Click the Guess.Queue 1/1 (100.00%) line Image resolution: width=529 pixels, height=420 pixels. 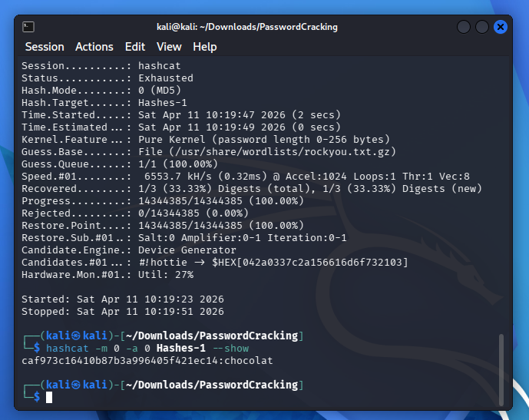(120, 164)
